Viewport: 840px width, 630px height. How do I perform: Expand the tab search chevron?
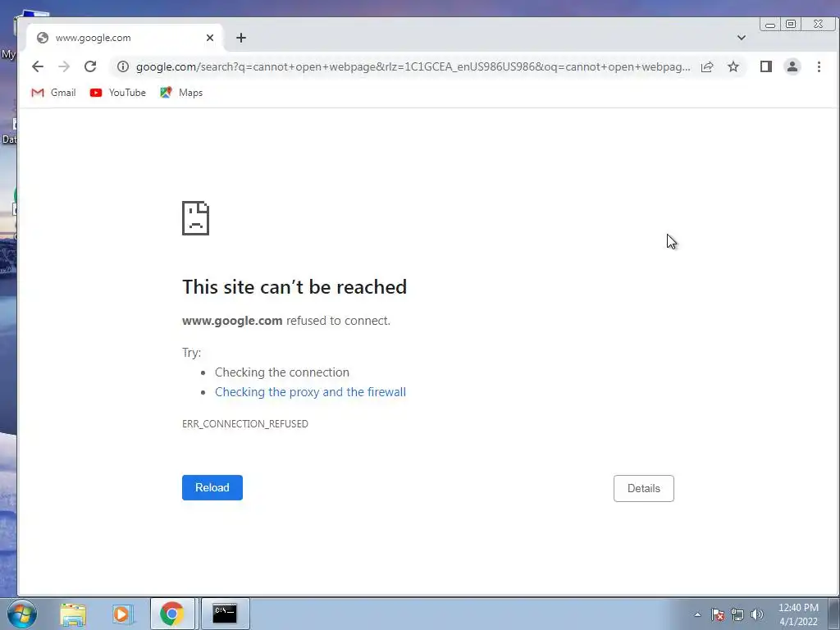tap(742, 38)
